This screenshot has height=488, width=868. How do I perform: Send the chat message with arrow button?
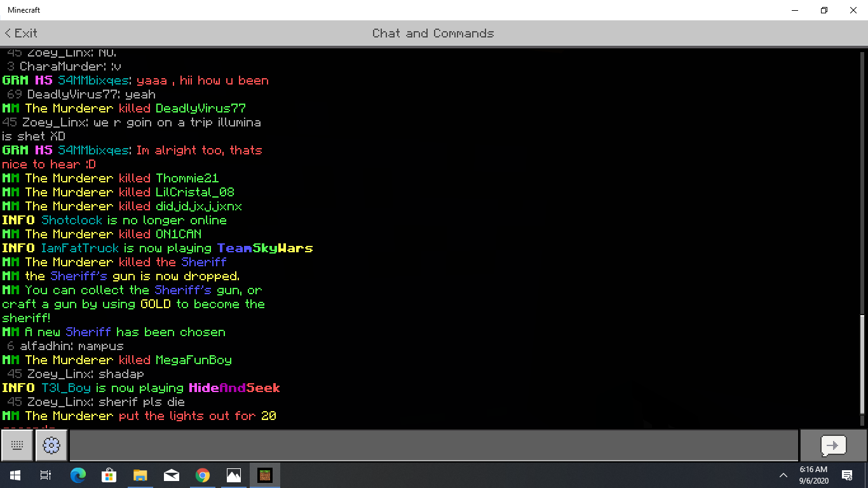(x=833, y=445)
